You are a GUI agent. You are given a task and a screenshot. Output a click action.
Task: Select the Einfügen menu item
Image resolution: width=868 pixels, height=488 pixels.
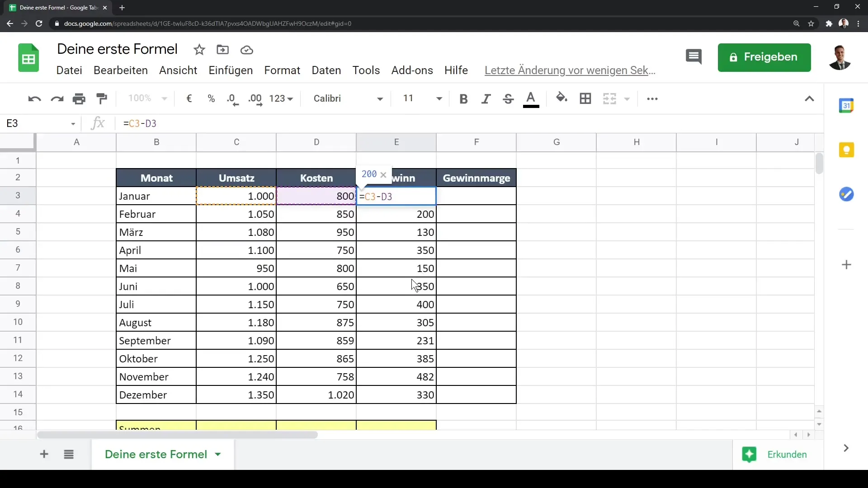231,70
